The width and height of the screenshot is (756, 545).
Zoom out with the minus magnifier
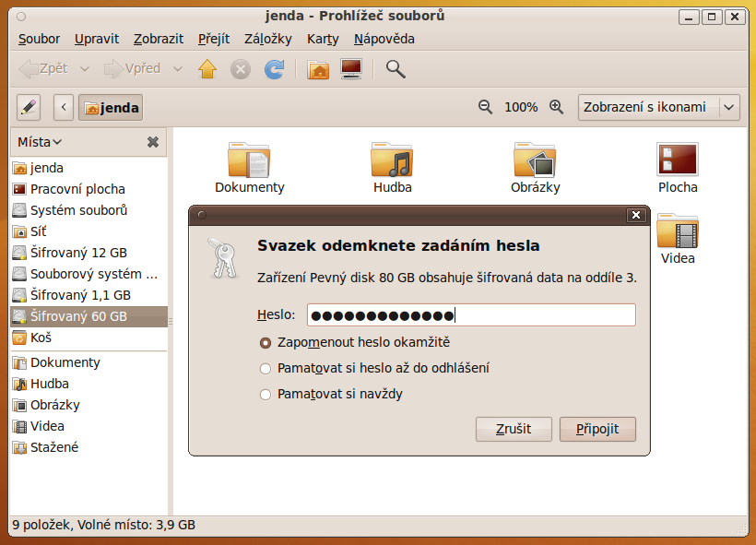pos(485,107)
